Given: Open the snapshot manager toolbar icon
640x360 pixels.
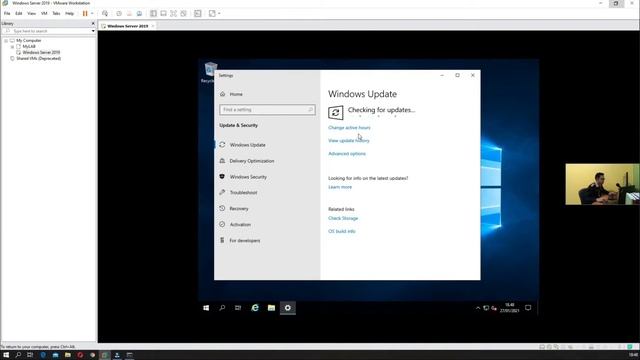Looking at the screenshot, I should coord(139,13).
